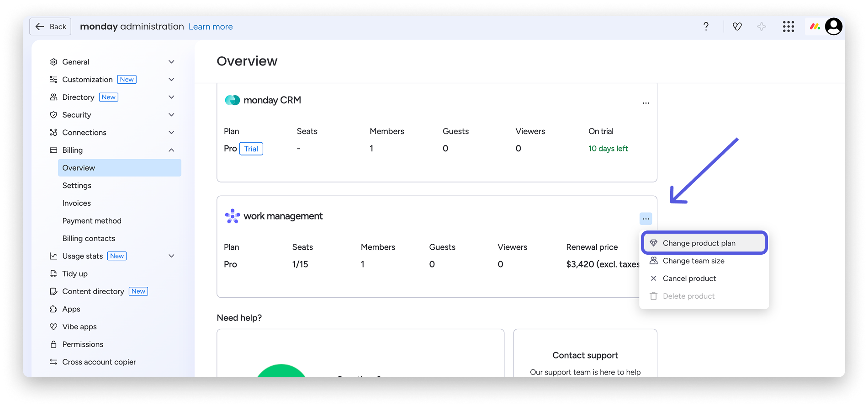Expand the Directory section chevron
This screenshot has width=868, height=407.
(x=171, y=97)
